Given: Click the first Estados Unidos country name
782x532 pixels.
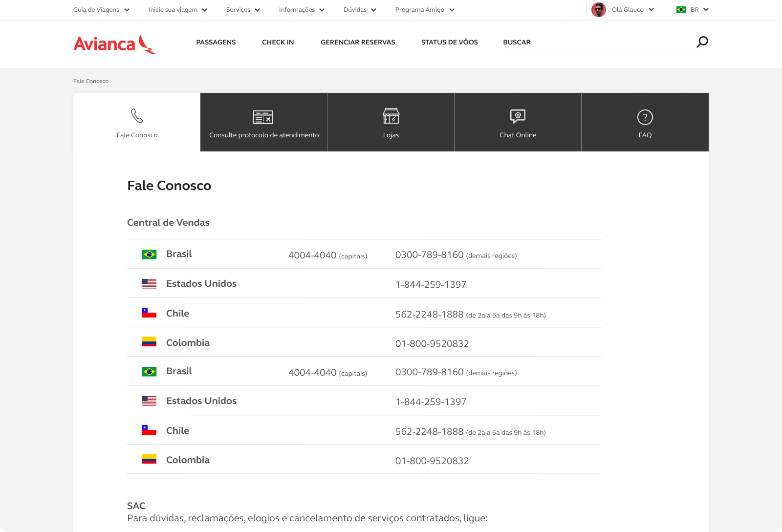Looking at the screenshot, I should point(201,283).
